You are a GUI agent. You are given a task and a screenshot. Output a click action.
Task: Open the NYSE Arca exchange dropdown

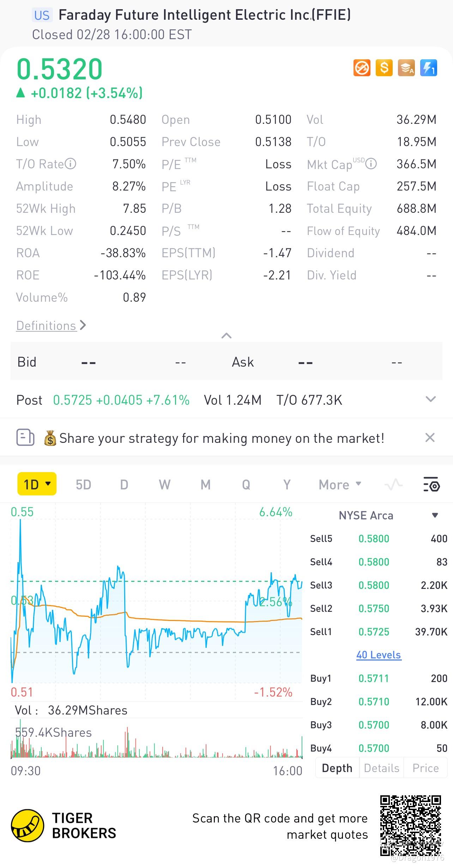click(435, 515)
